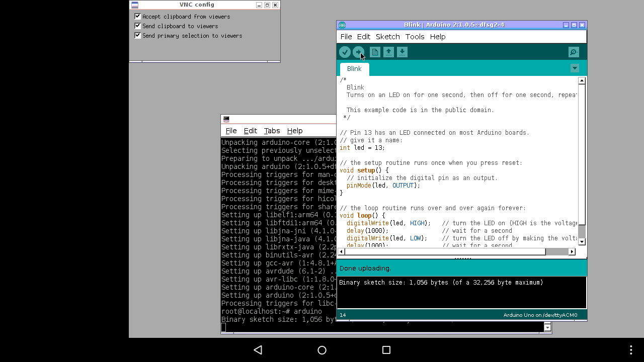Click terminal line 'Setting up avrdude (6.1-2)'
644x362 pixels.
click(x=279, y=271)
